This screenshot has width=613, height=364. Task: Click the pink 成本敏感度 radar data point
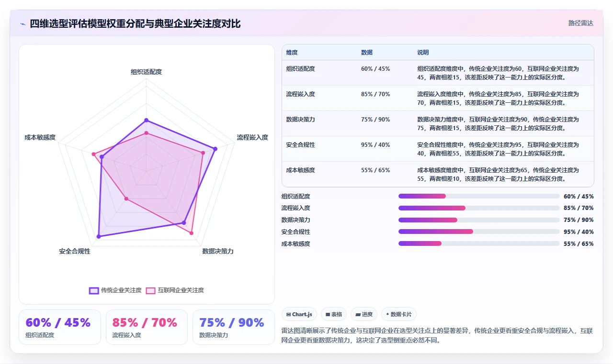pyautogui.click(x=94, y=154)
